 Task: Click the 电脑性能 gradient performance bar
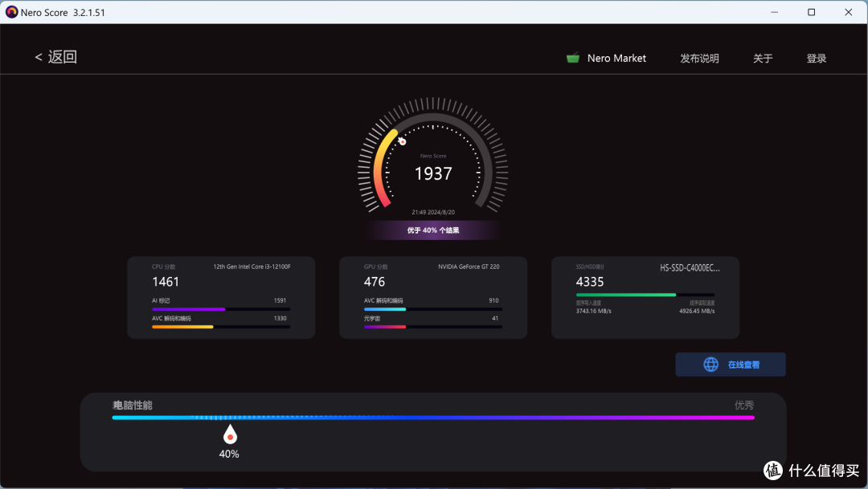click(x=433, y=418)
